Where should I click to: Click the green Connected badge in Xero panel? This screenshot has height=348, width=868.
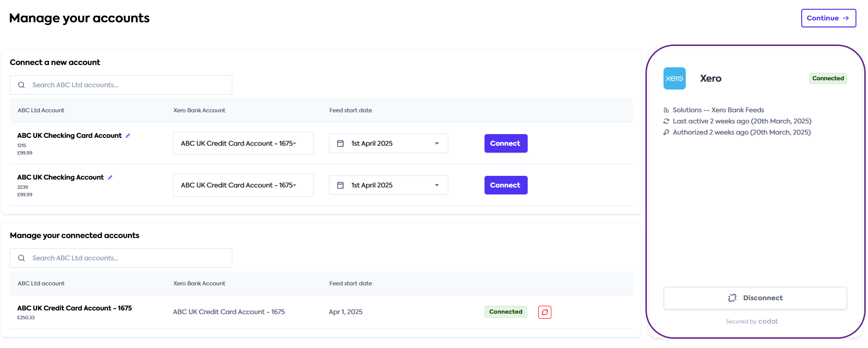(828, 78)
